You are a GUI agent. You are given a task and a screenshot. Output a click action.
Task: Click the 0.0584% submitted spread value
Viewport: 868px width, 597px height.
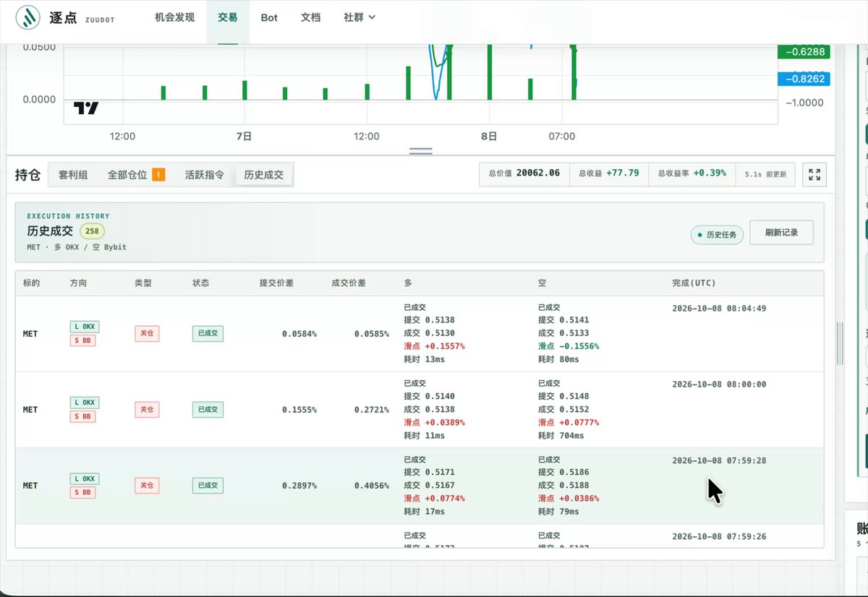coord(299,334)
